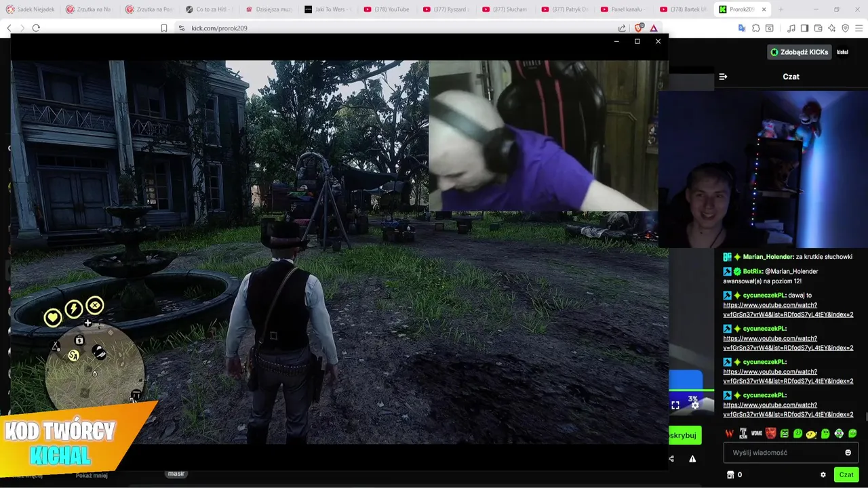Switch to Dzisiejsza muzy tab
Image resolution: width=868 pixels, height=488 pixels.
tap(270, 9)
